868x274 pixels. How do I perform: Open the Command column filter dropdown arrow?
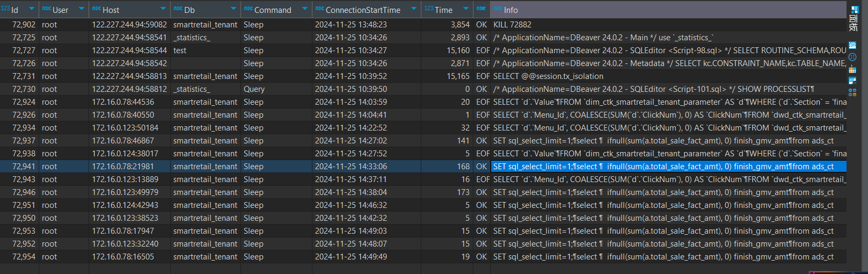pyautogui.click(x=305, y=9)
